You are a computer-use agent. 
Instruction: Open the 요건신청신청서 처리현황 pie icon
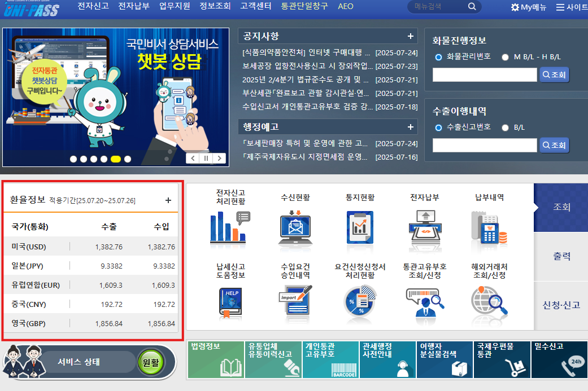pyautogui.click(x=360, y=301)
